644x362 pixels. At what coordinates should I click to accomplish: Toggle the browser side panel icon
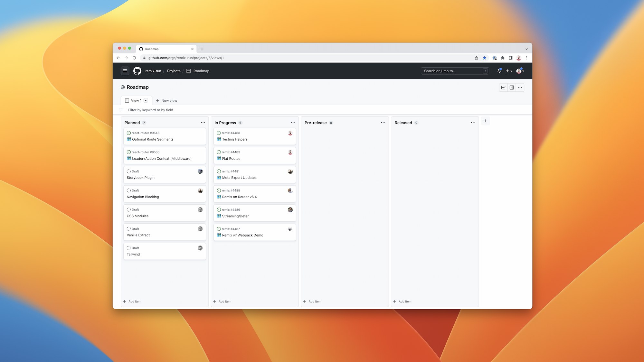click(510, 58)
